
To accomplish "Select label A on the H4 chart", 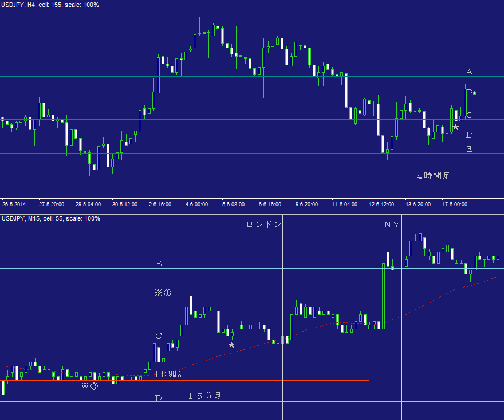I will click(469, 72).
